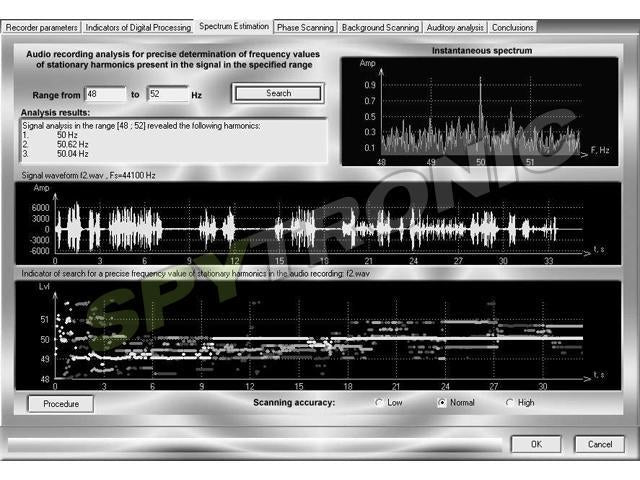
Task: Click the range upper limit field showing 52
Action: tap(168, 94)
